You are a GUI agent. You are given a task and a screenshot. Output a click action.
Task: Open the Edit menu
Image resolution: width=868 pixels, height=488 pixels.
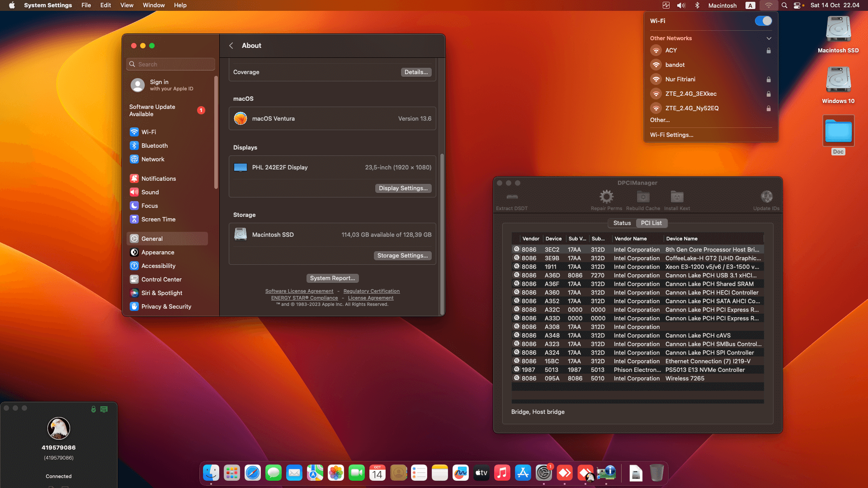click(x=105, y=5)
